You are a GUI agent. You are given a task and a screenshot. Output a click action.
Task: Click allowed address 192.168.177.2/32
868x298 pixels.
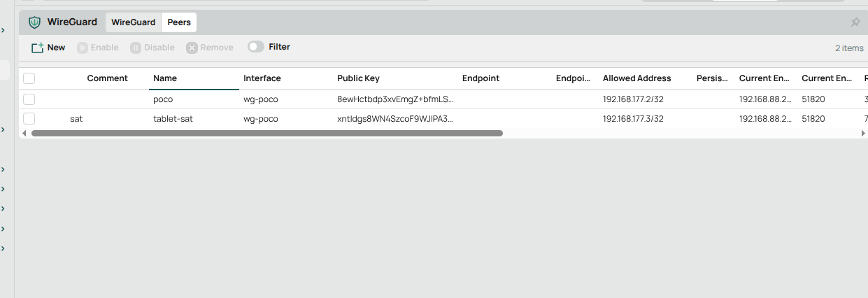point(633,99)
